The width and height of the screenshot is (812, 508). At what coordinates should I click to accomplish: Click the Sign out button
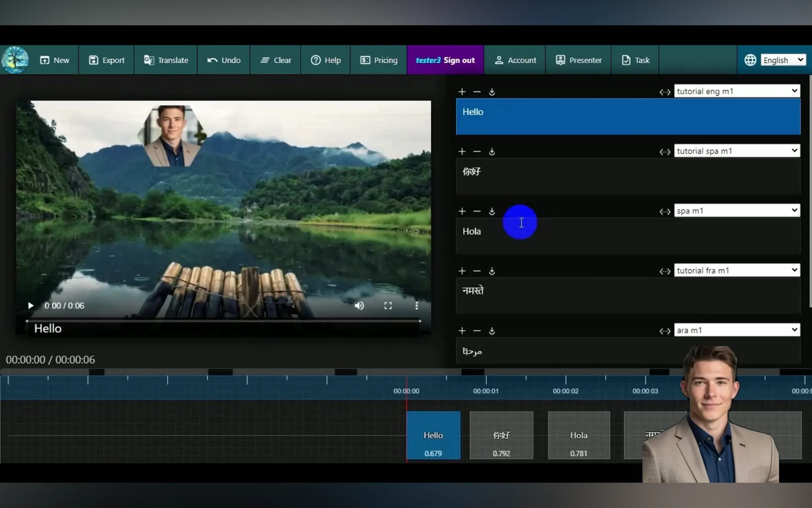[459, 60]
